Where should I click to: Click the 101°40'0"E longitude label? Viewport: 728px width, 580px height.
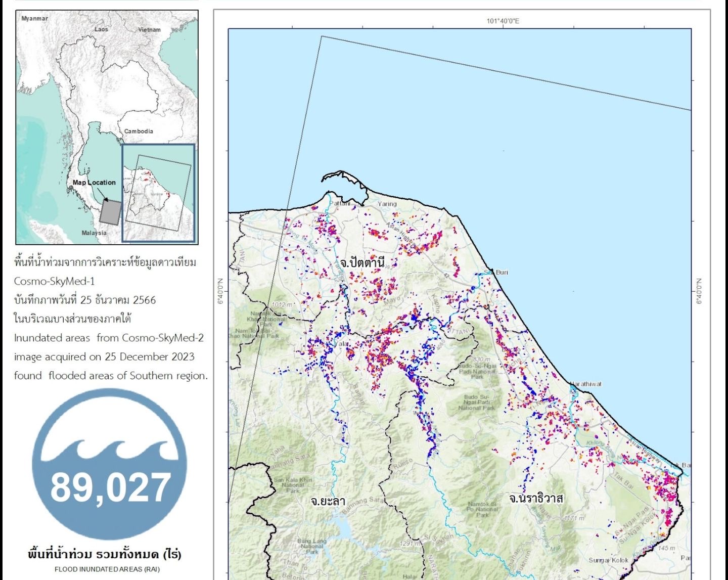pyautogui.click(x=503, y=21)
